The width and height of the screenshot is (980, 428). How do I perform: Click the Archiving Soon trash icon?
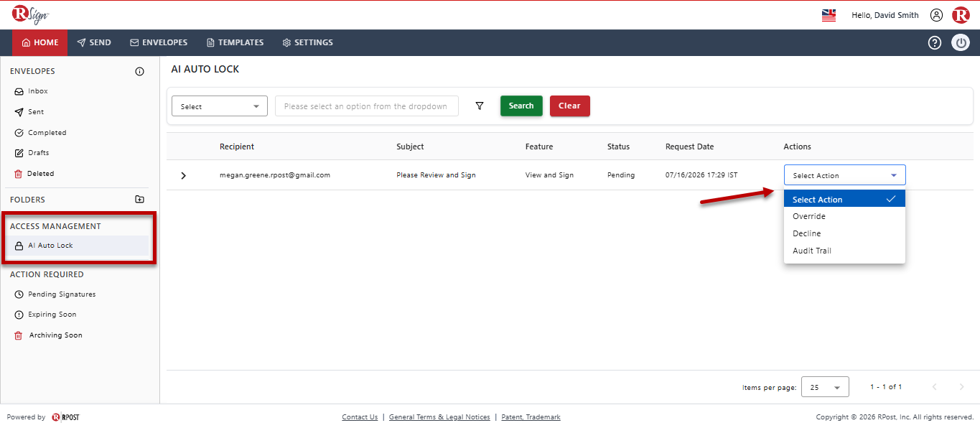coord(19,335)
